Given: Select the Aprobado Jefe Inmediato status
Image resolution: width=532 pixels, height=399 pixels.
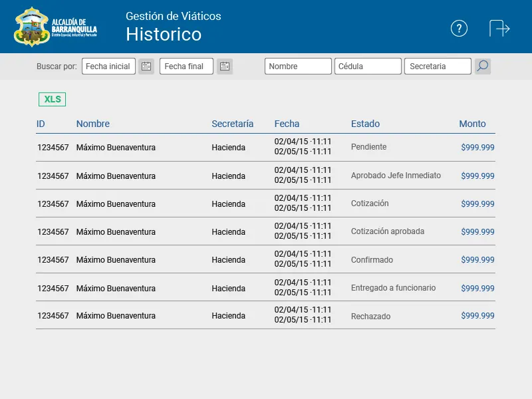Looking at the screenshot, I should coord(396,176).
